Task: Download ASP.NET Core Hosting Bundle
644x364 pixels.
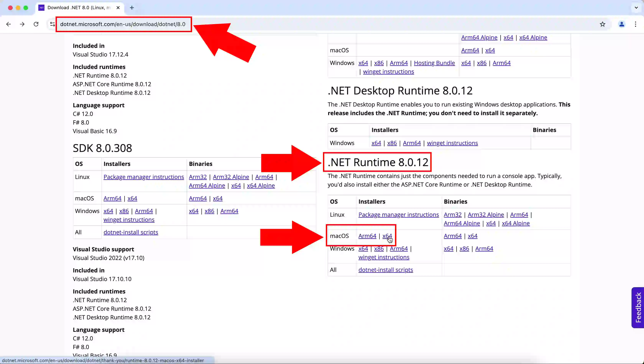Action: click(x=434, y=63)
